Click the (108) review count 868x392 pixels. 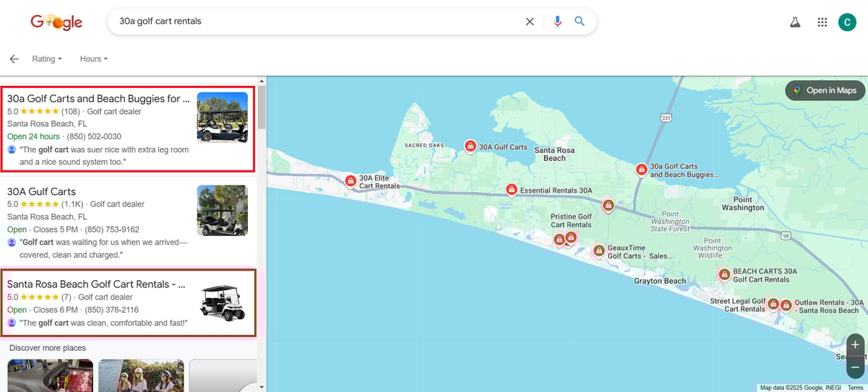point(71,112)
